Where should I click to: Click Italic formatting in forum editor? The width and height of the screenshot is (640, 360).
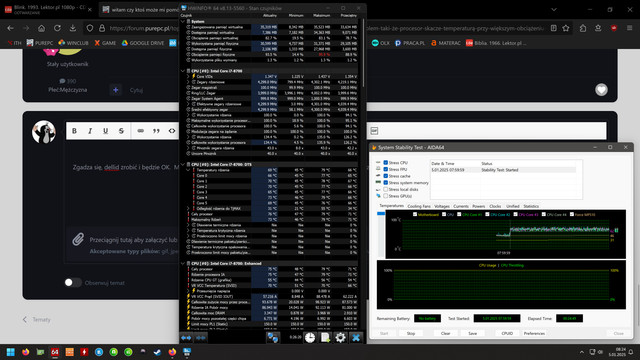pos(90,131)
